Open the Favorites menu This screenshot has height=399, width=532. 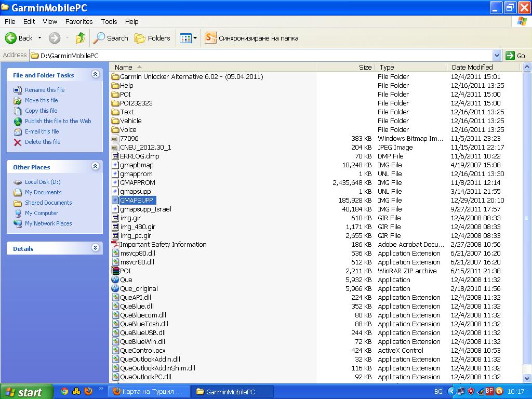tap(79, 21)
